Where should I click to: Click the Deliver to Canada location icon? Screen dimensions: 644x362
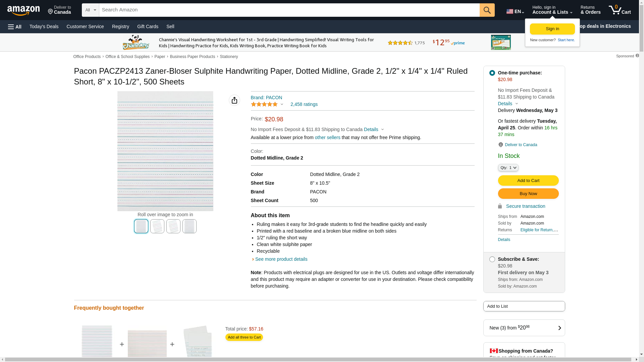tap(51, 12)
